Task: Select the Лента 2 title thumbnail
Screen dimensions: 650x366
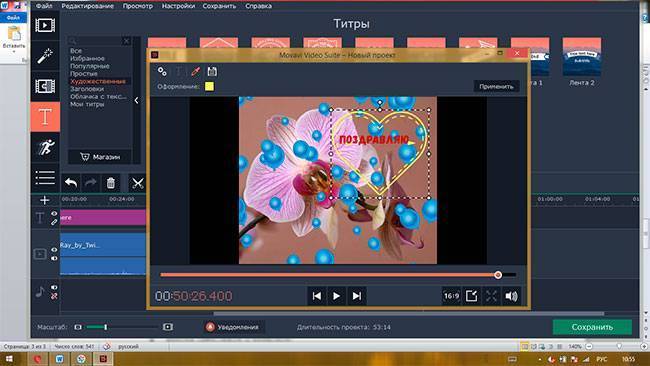Action: point(582,57)
